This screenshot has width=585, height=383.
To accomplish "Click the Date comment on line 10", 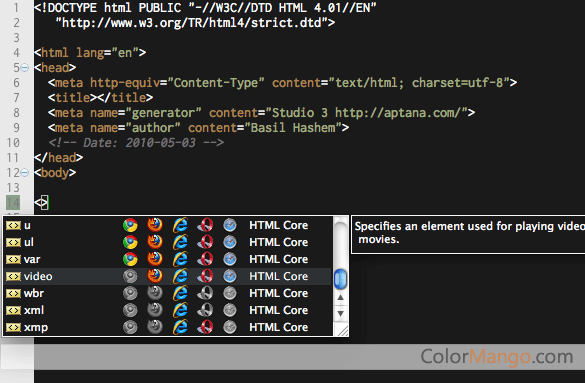I will (x=136, y=142).
